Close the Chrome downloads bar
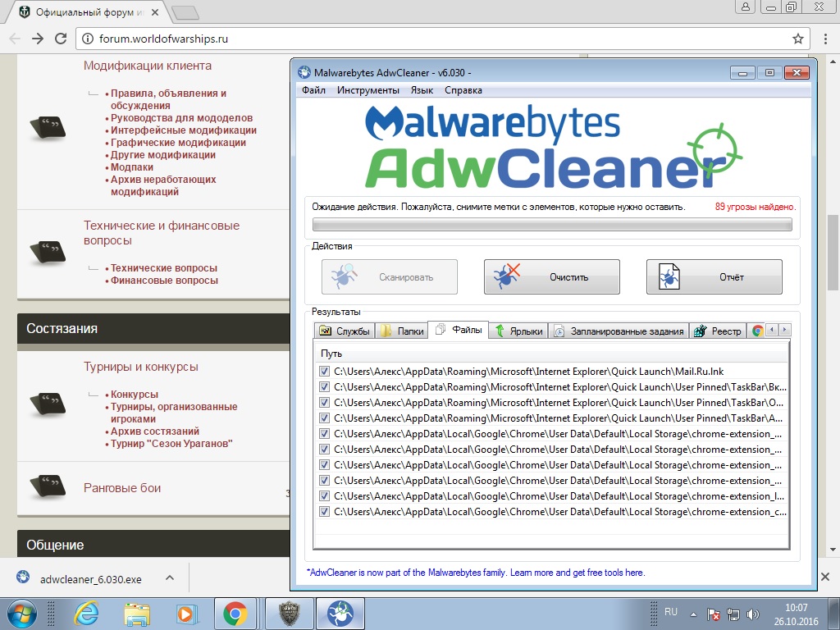This screenshot has width=840, height=630. coord(825,577)
